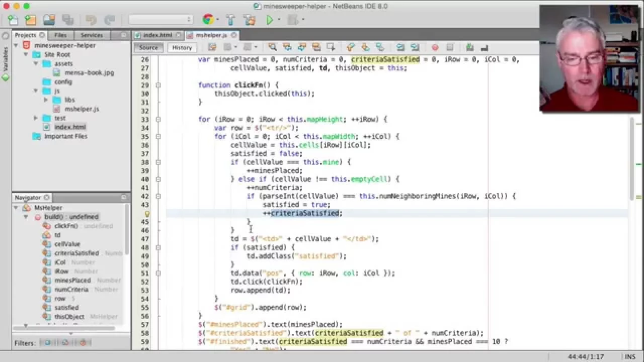Toggle the rightmost Navigator filter button
Viewport: 644px width, 362px height.
tap(83, 343)
